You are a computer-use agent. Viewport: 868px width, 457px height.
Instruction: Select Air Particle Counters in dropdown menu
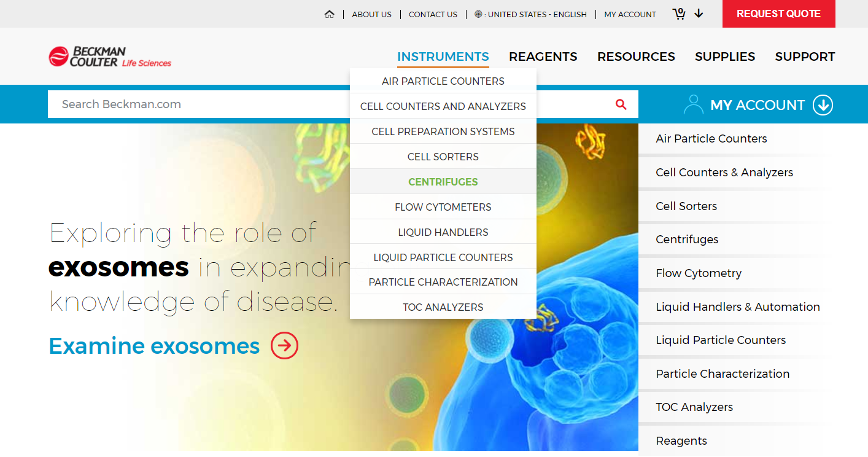pyautogui.click(x=443, y=81)
